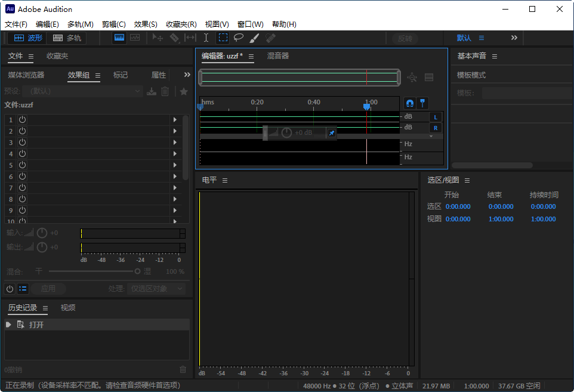This screenshot has height=392, width=574.
Task: Select the Lasso Selection tool
Action: point(239,38)
